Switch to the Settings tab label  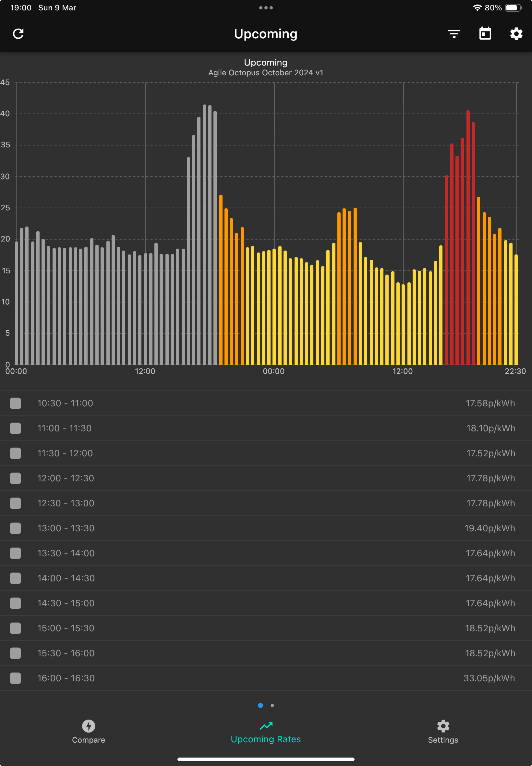tap(443, 740)
